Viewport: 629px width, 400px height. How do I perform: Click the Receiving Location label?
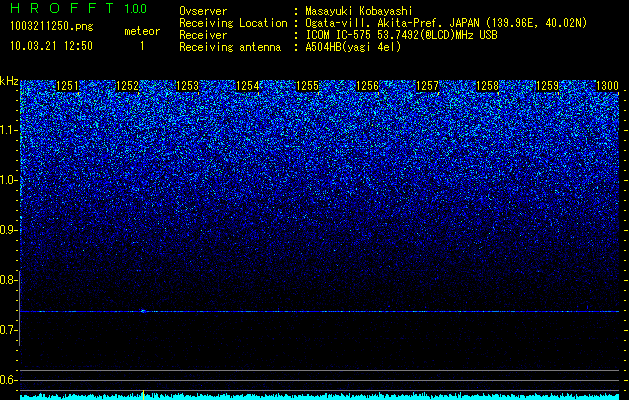tap(233, 23)
